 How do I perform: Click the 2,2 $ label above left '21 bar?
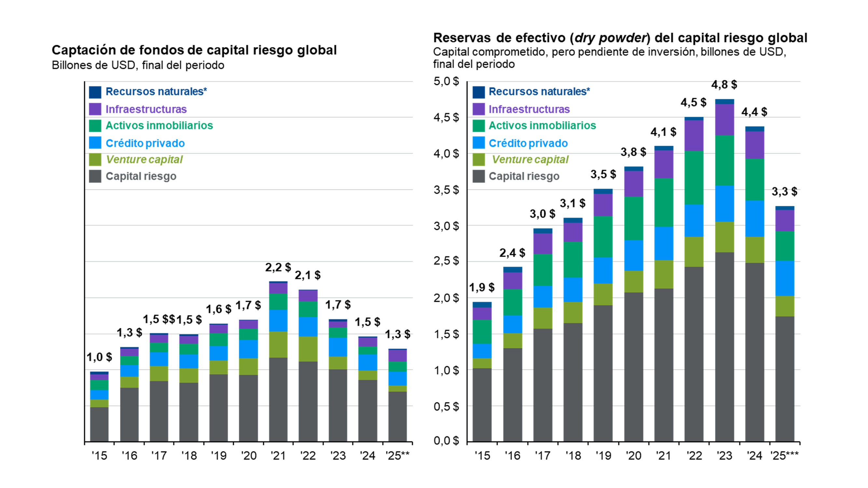(278, 267)
